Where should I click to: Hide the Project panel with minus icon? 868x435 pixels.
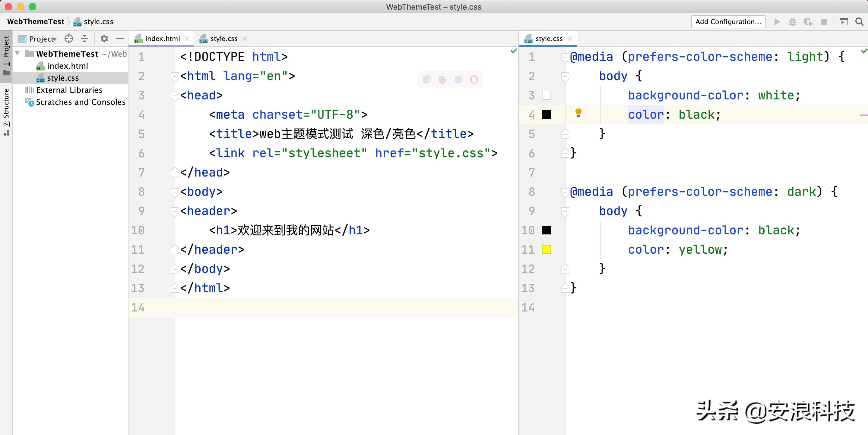[120, 39]
